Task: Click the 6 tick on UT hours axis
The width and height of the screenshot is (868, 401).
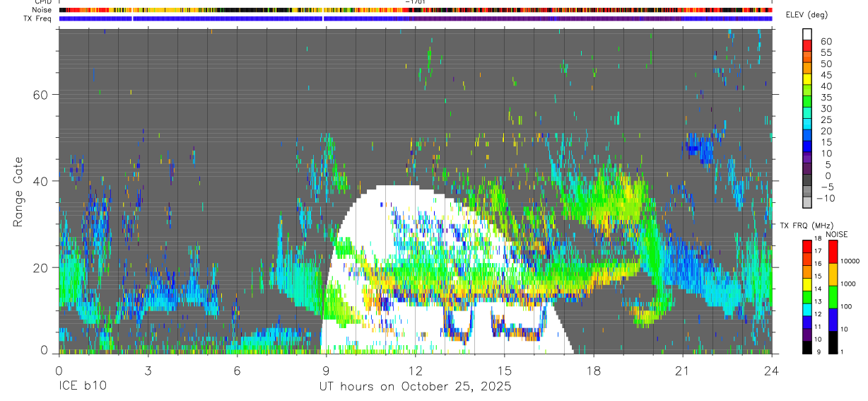Action: click(x=237, y=370)
